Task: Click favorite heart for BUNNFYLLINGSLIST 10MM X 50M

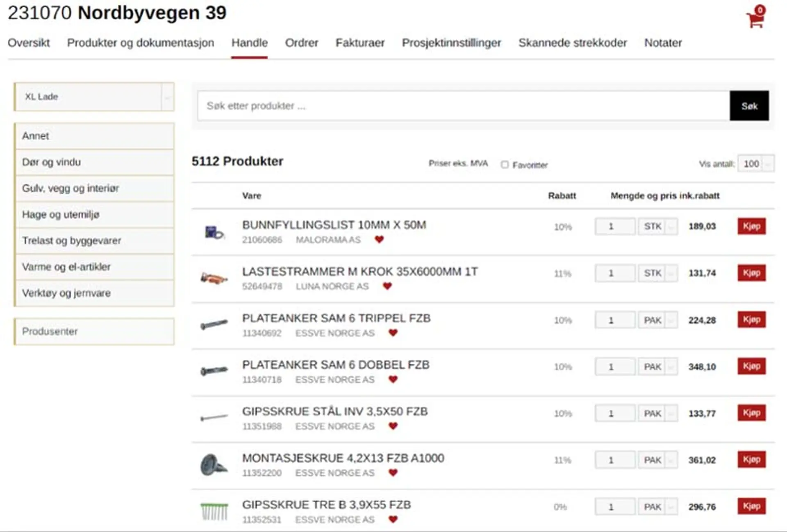Action: tap(379, 239)
